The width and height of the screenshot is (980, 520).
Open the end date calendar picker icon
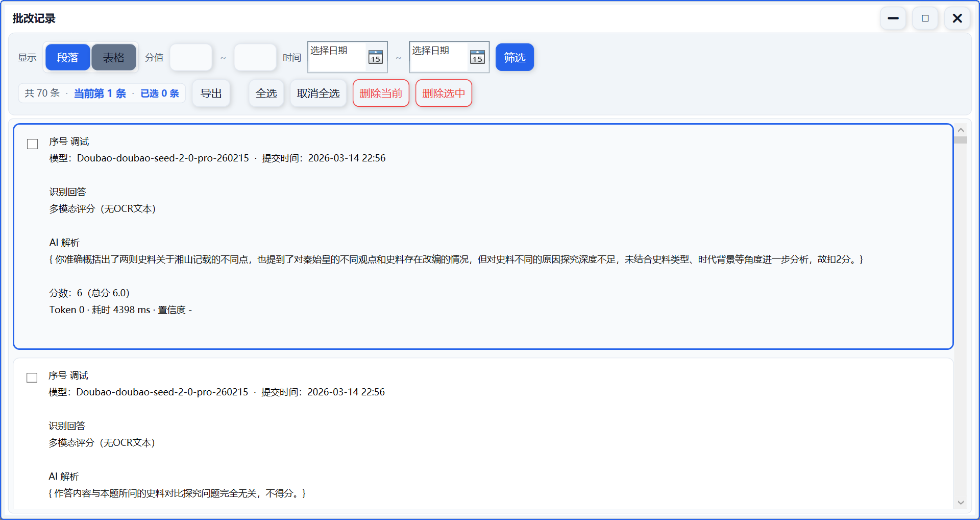click(x=477, y=57)
